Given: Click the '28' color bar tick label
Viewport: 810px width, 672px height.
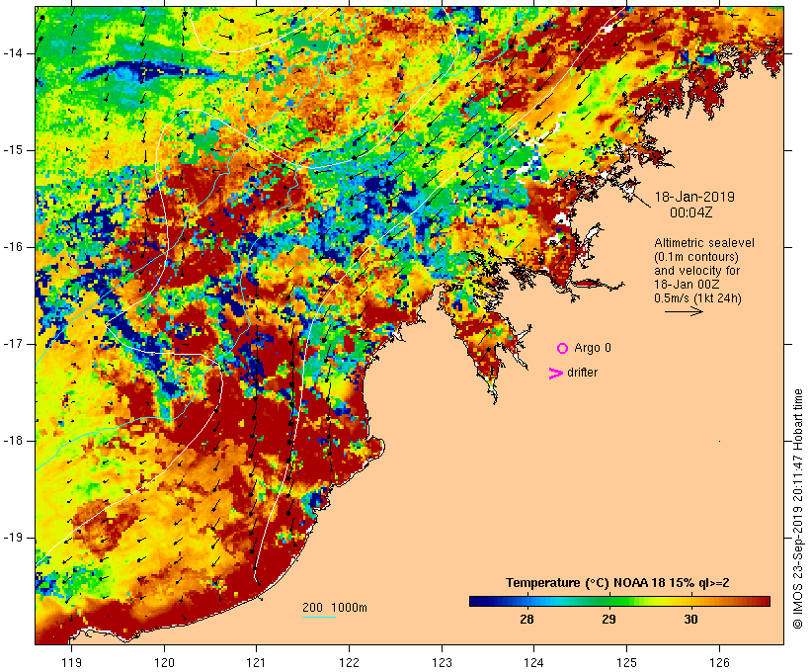Looking at the screenshot, I should 526,619.
